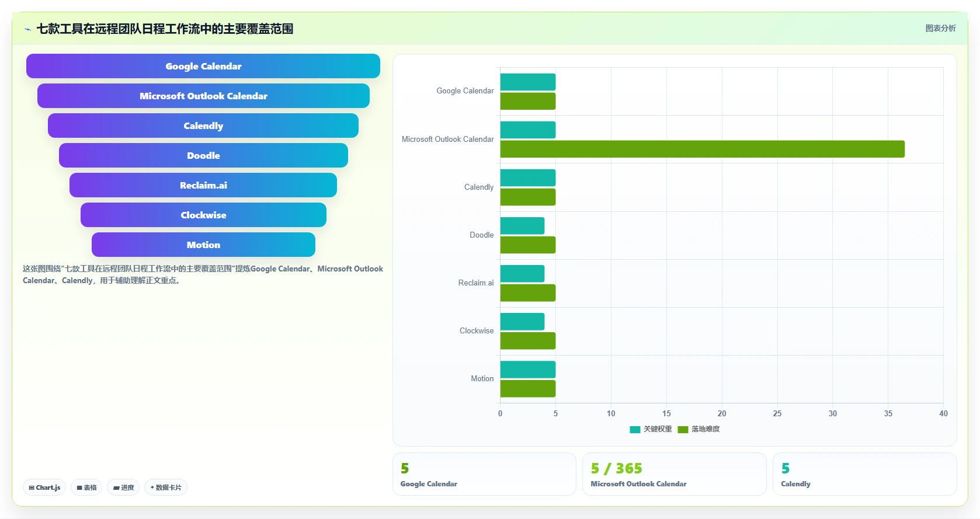Screen dimensions: 980x519
Task: Click Reclaim.ai teal bar in chart
Action: (522, 273)
